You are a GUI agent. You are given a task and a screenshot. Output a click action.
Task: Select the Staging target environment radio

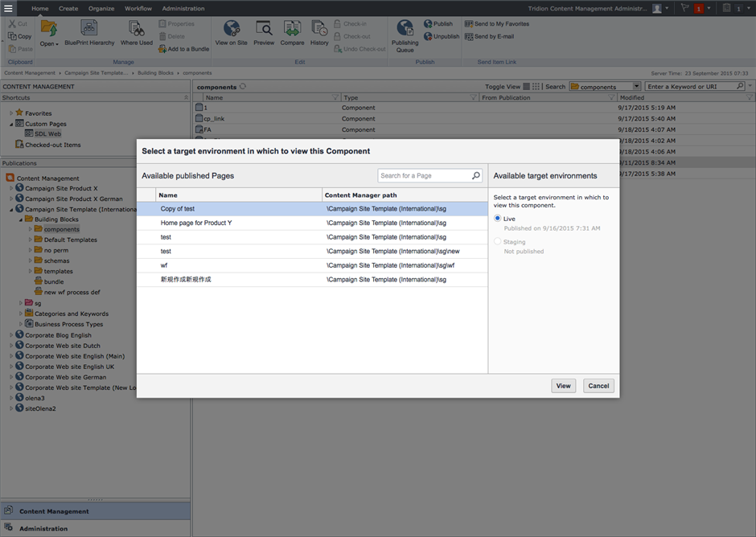point(497,241)
